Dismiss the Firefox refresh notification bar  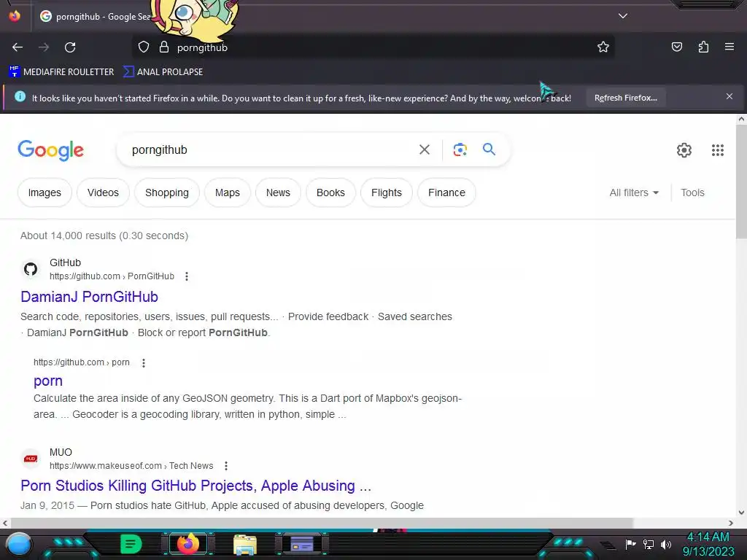pos(729,97)
